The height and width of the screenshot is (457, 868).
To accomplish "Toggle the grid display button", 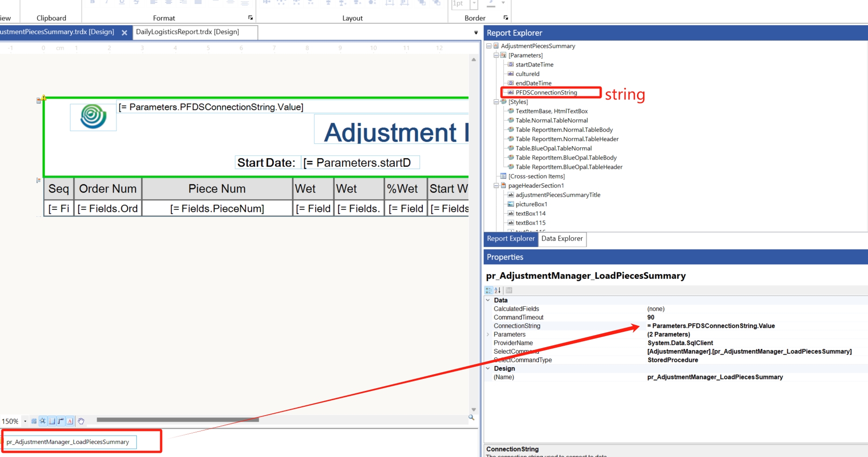I will coord(34,421).
